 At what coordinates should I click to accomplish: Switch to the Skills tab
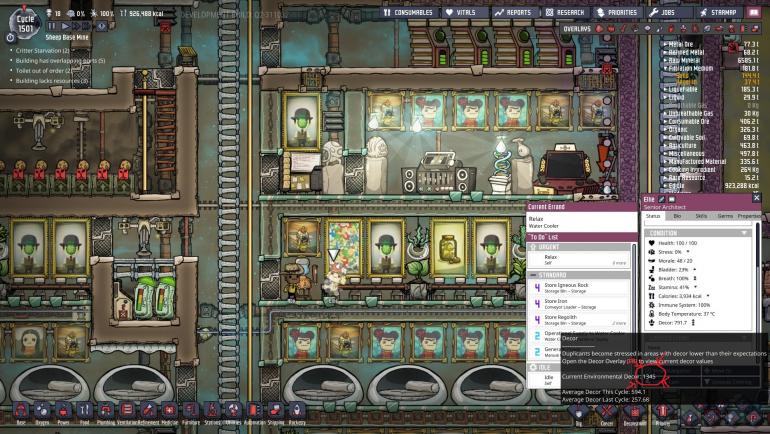[702, 215]
